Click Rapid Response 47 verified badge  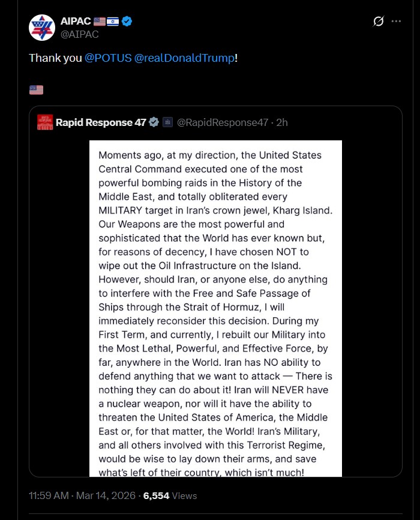[x=154, y=122]
